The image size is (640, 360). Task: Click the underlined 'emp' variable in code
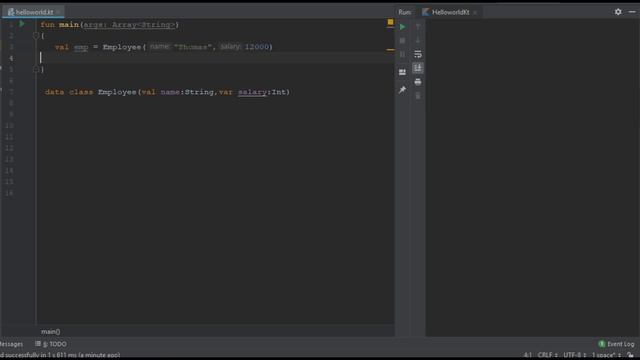(x=81, y=47)
